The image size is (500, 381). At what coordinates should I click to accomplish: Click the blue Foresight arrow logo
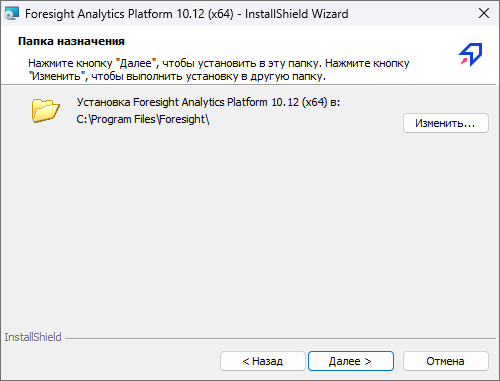point(470,55)
